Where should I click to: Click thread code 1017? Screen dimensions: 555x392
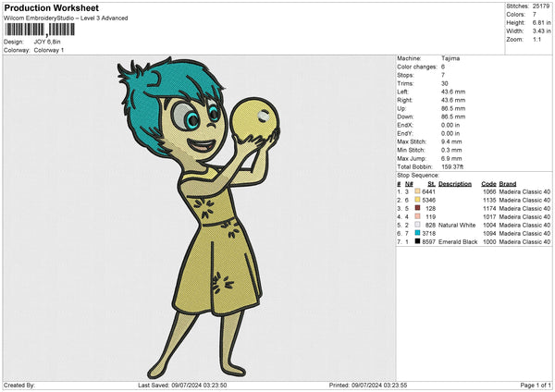pyautogui.click(x=489, y=217)
